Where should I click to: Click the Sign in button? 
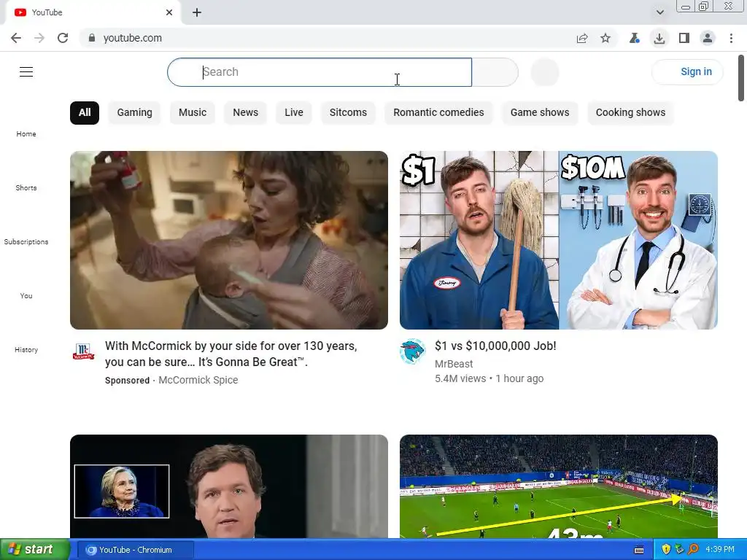pos(687,72)
